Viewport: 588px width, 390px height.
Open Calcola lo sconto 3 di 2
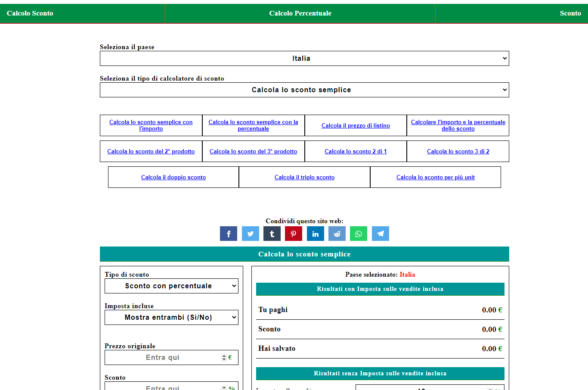pyautogui.click(x=458, y=152)
